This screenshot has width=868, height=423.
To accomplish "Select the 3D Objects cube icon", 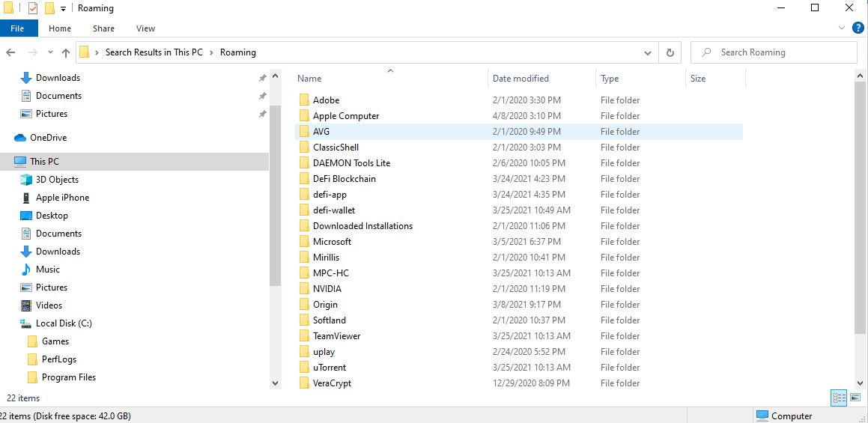I will click(x=26, y=180).
